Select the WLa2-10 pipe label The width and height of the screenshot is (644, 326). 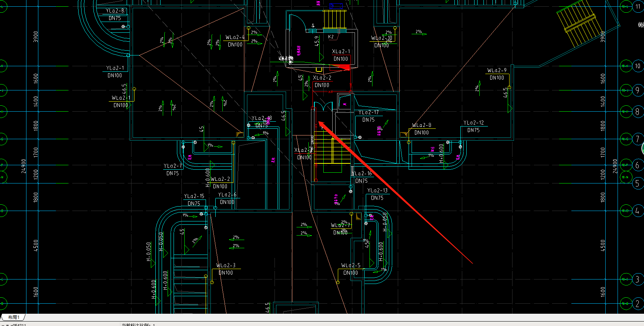click(x=381, y=38)
